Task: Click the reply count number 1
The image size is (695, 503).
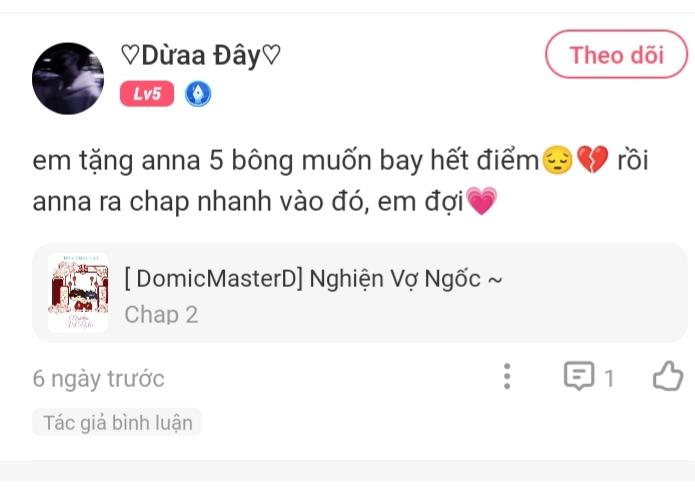Action: pos(609,378)
